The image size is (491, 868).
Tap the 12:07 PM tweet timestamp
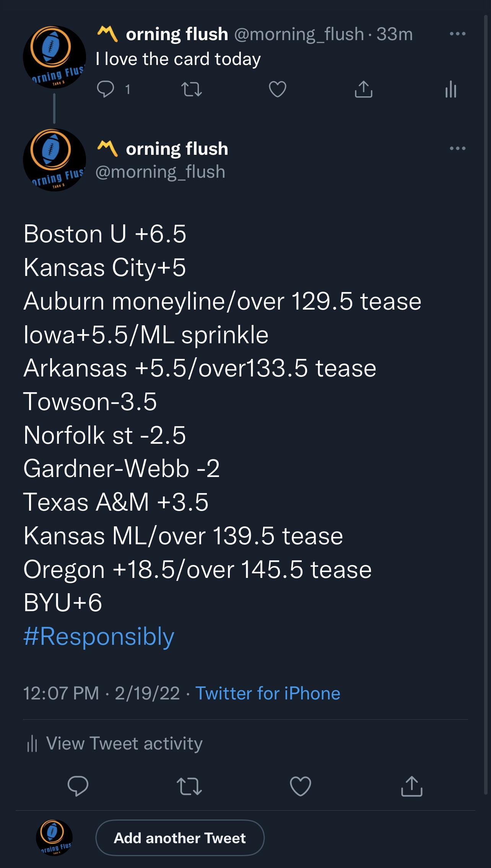click(61, 693)
